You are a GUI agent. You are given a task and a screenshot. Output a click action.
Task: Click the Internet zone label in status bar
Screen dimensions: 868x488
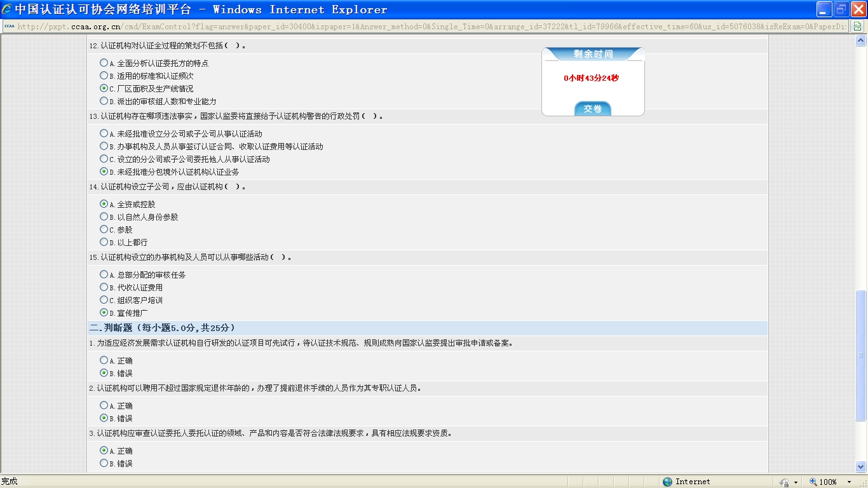(x=693, y=482)
